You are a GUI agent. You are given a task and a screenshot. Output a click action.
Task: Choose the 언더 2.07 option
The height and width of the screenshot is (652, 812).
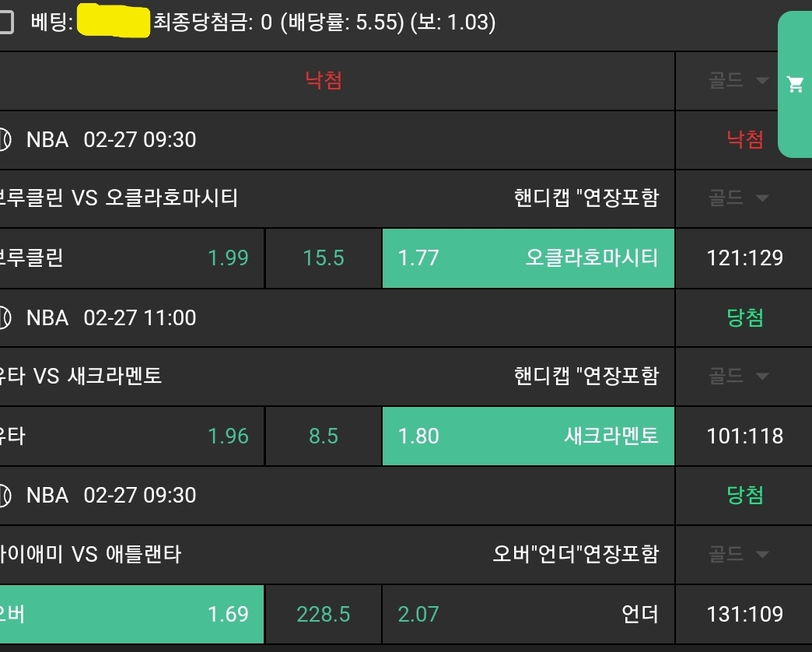528,614
